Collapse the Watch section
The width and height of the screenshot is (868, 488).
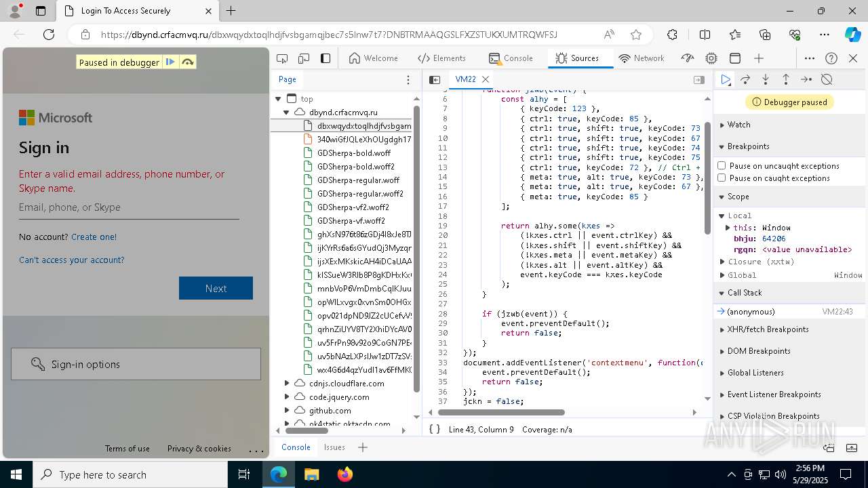(x=738, y=125)
